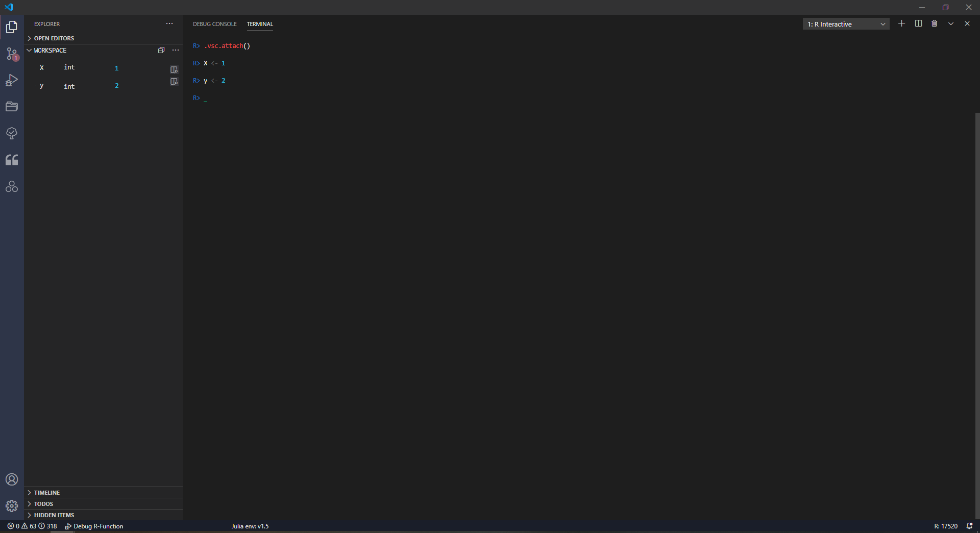
Task: Open the quotation marks activity bar icon
Action: pyautogui.click(x=12, y=160)
